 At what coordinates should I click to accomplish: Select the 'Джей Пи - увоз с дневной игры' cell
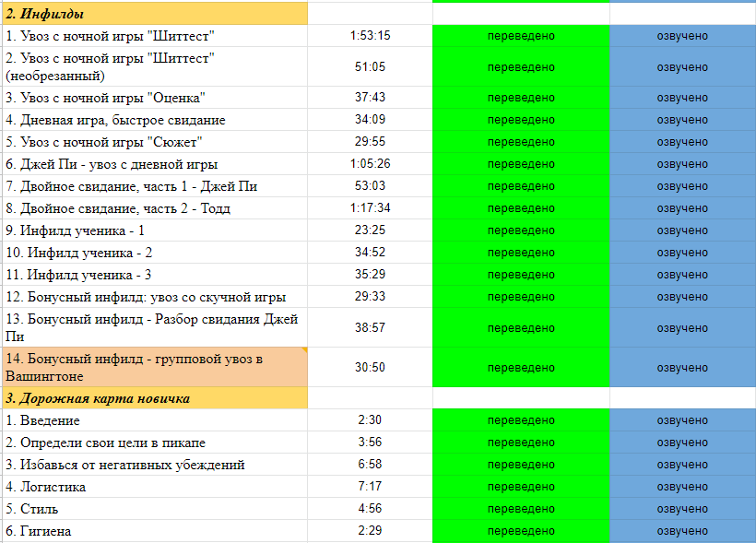(x=153, y=164)
